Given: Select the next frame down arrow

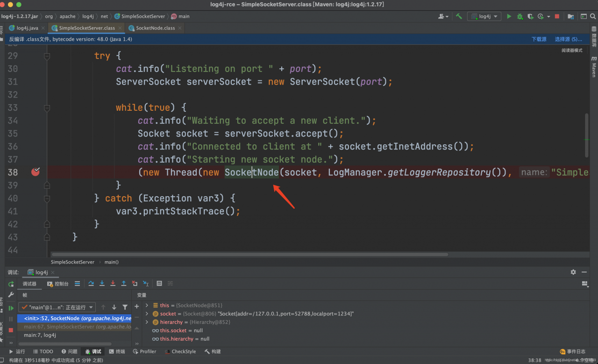Looking at the screenshot, I should pyautogui.click(x=114, y=307).
